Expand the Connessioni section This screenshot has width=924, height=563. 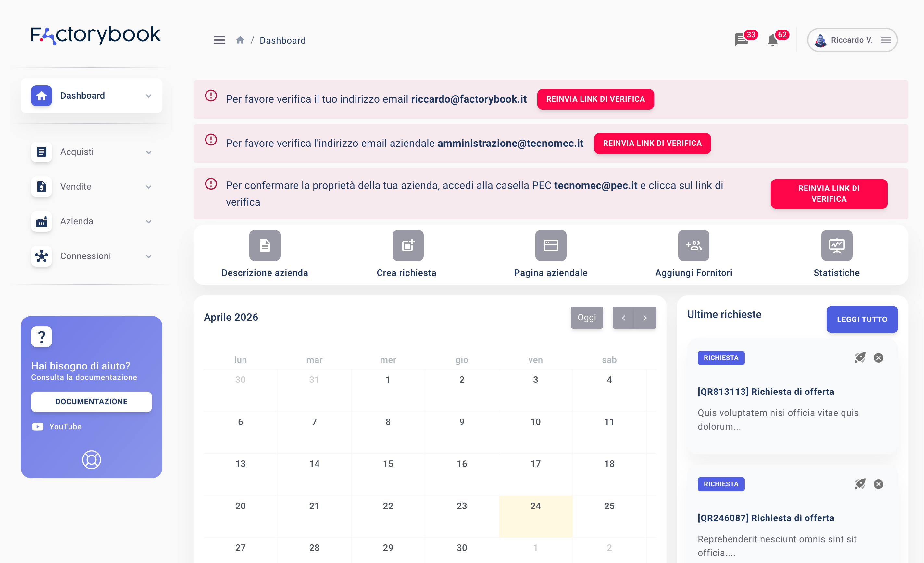[x=92, y=256]
